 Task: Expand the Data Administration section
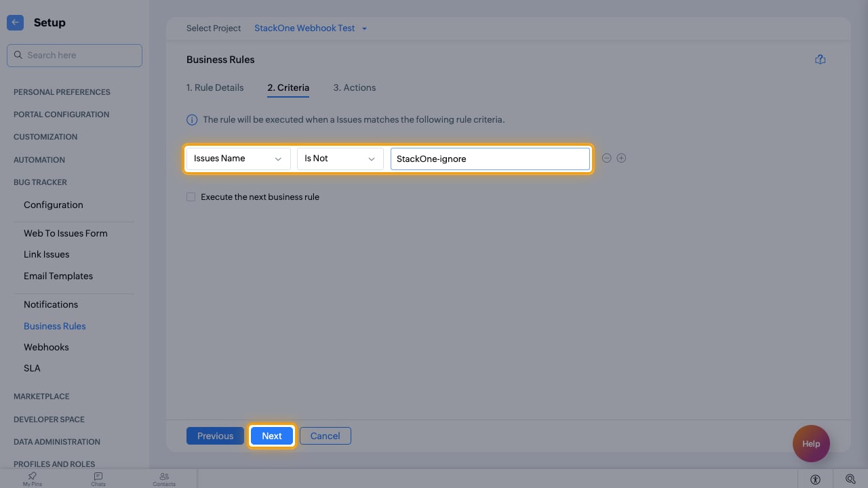(57, 442)
